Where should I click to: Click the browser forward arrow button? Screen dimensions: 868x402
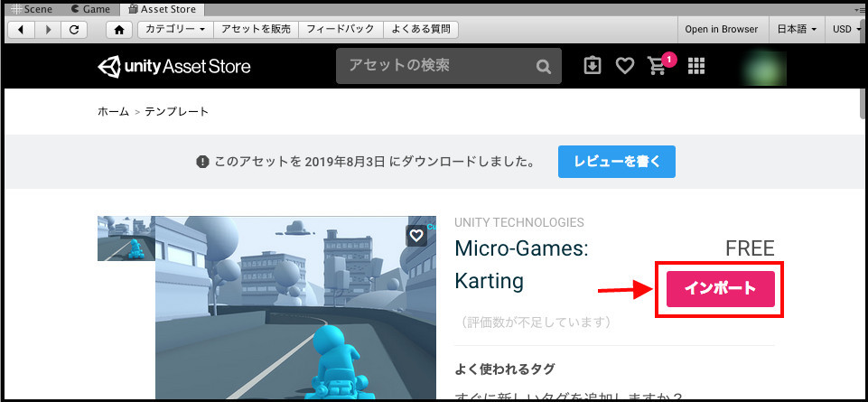pyautogui.click(x=48, y=29)
